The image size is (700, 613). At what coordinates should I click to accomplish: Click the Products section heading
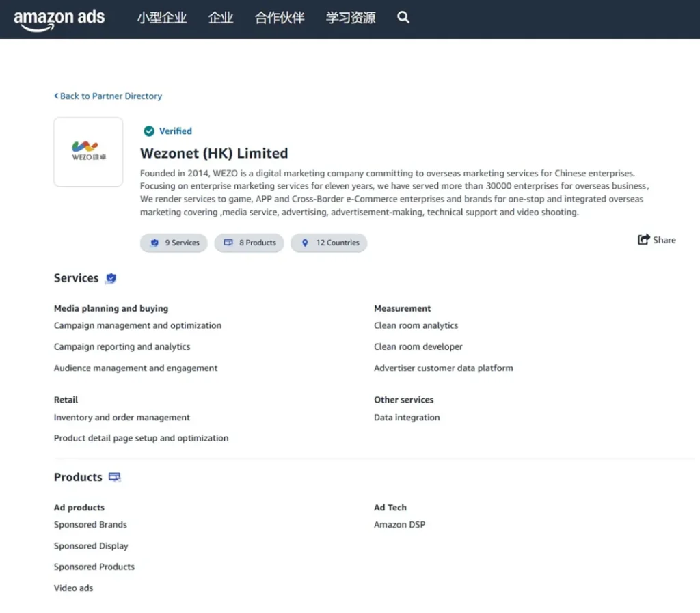coord(78,478)
